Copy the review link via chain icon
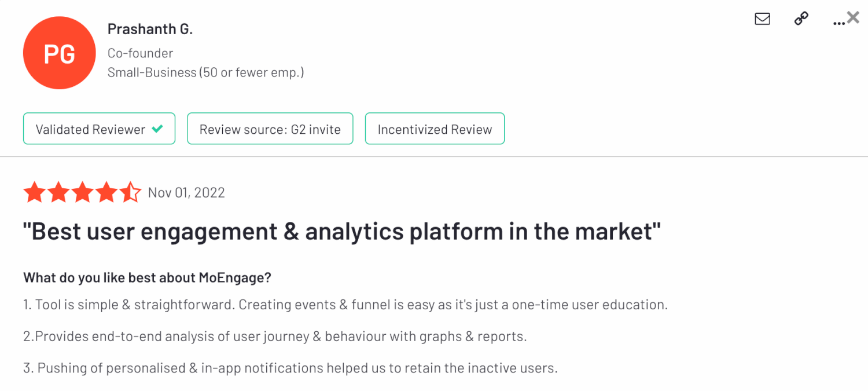This screenshot has width=868, height=391. 801,19
